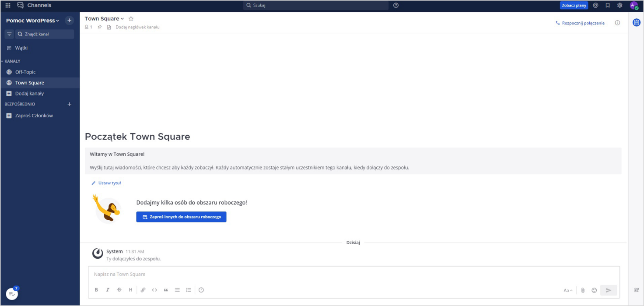Insert a quote block

[166, 290]
